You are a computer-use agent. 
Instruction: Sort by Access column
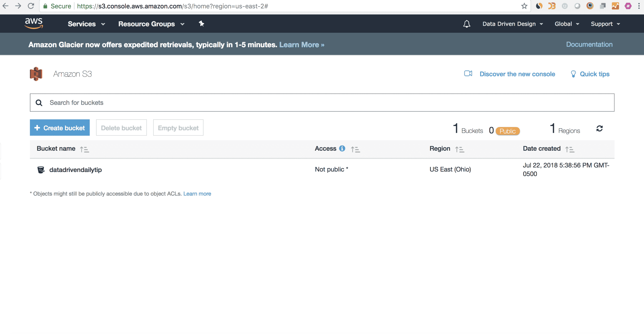click(x=355, y=149)
